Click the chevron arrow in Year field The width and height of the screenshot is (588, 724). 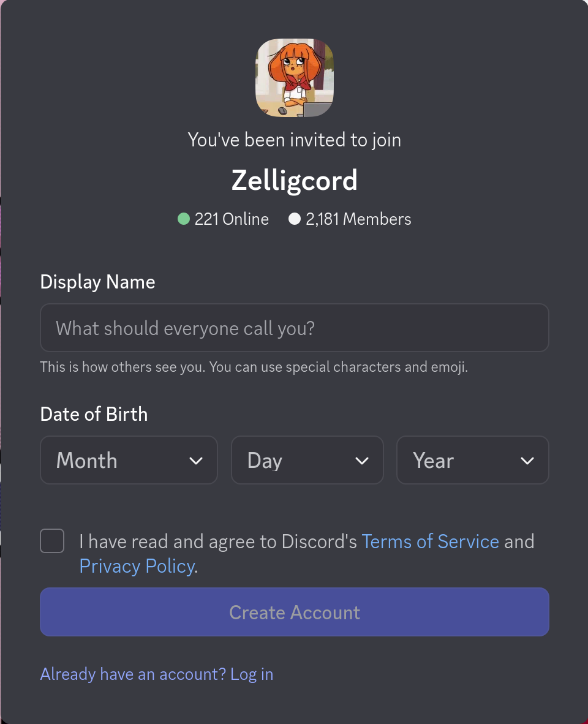coord(527,461)
